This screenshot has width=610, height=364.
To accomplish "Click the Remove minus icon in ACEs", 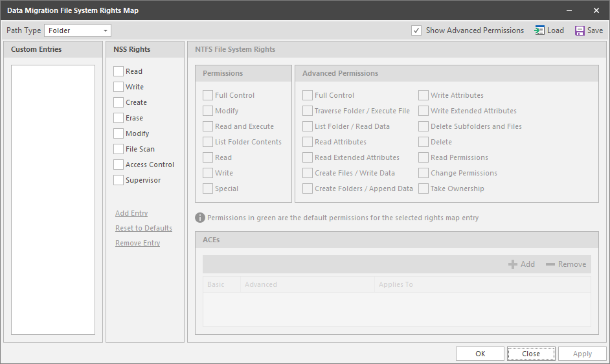I will [550, 264].
